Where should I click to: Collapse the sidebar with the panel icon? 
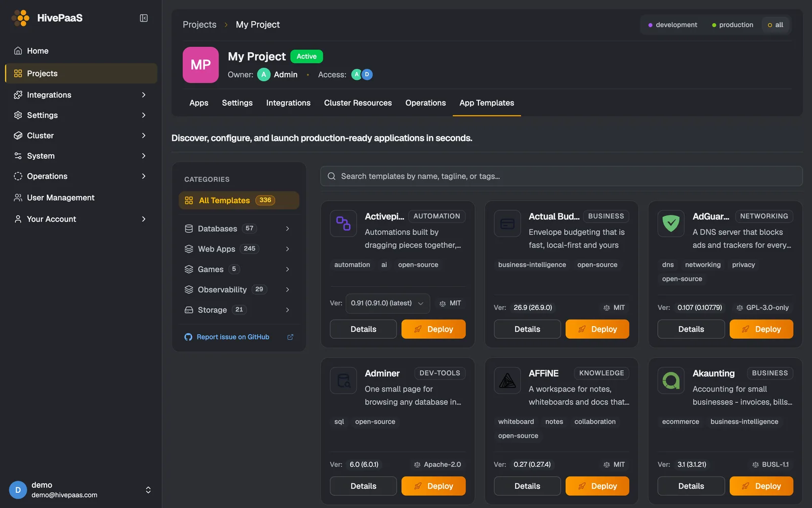click(x=144, y=18)
